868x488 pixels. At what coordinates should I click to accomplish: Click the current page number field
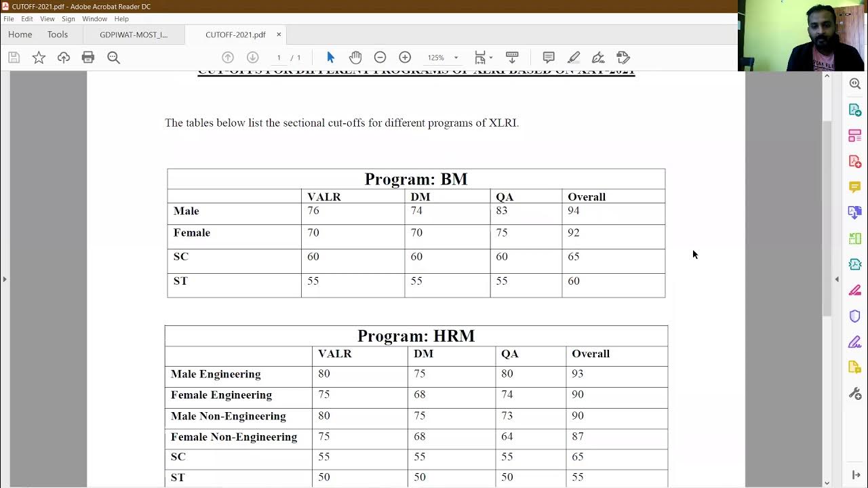point(279,58)
